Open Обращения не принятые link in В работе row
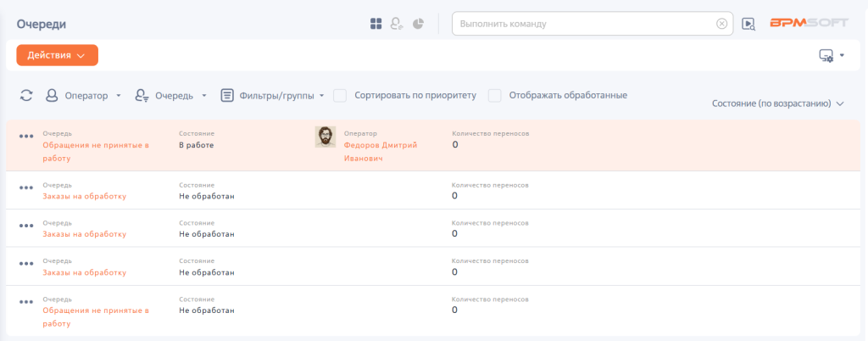The image size is (868, 341). pos(96,152)
